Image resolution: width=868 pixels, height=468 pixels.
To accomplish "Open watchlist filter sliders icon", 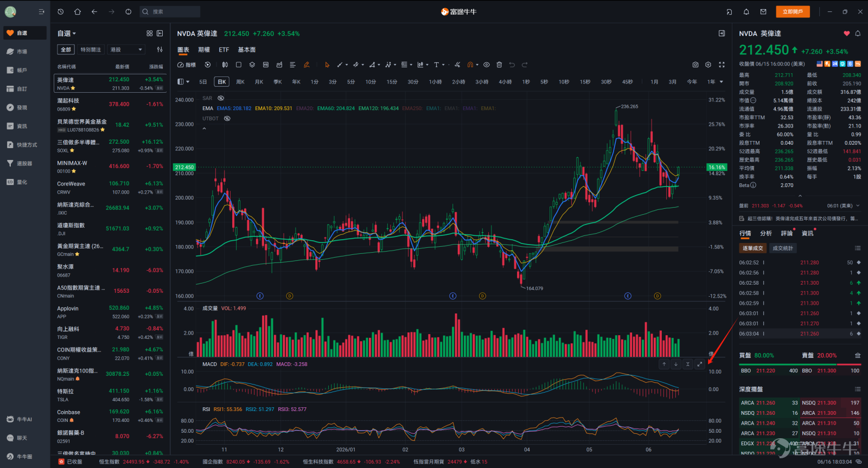I will tap(160, 49).
